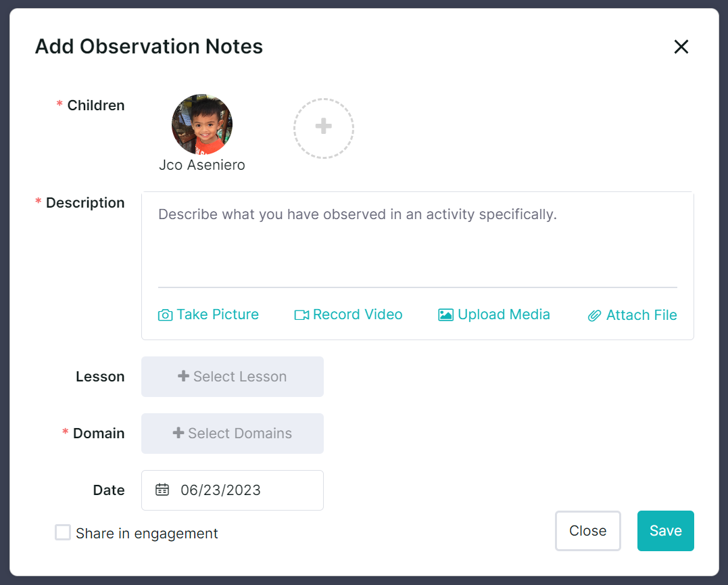
Task: Add another child with the dashed plus circle
Action: pyautogui.click(x=323, y=128)
